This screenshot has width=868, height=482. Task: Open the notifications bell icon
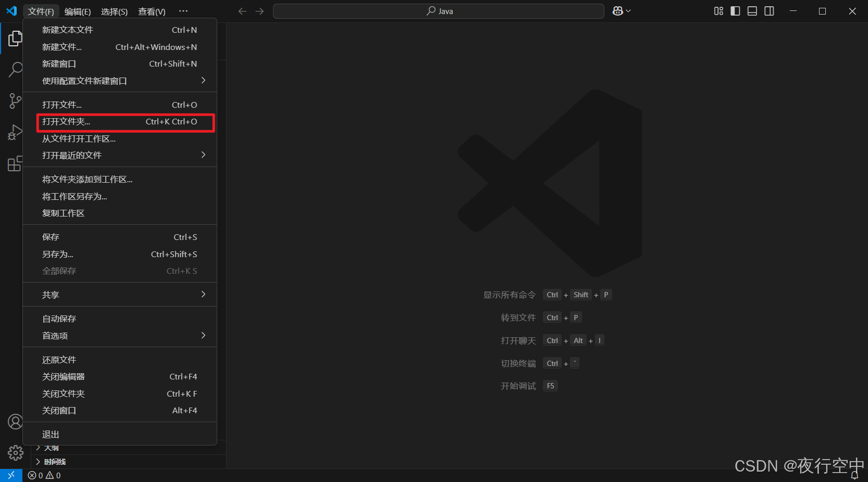pyautogui.click(x=854, y=475)
